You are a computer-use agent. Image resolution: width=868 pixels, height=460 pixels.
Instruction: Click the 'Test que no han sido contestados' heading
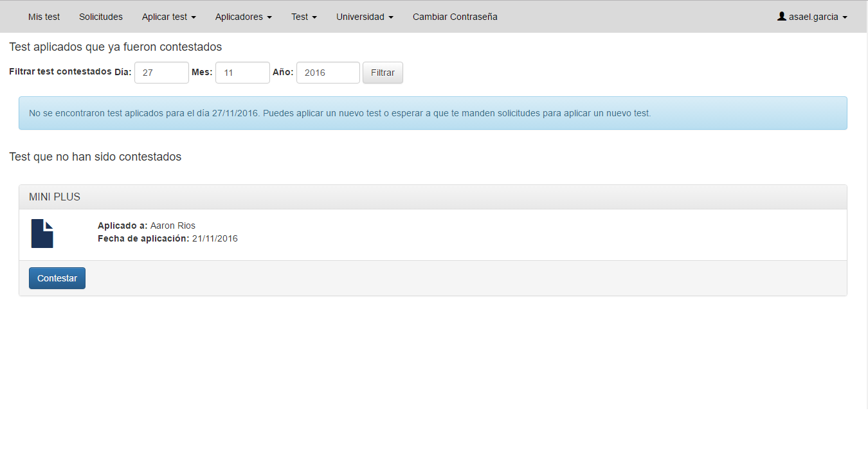point(95,157)
